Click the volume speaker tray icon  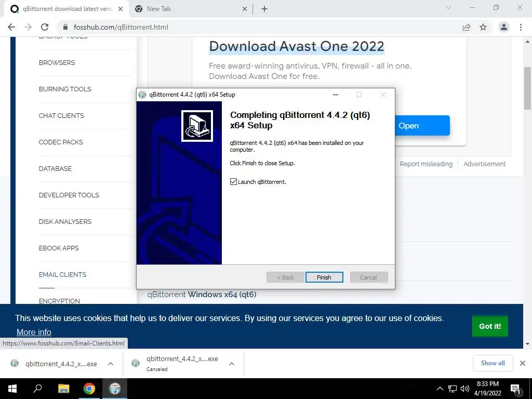[465, 389]
